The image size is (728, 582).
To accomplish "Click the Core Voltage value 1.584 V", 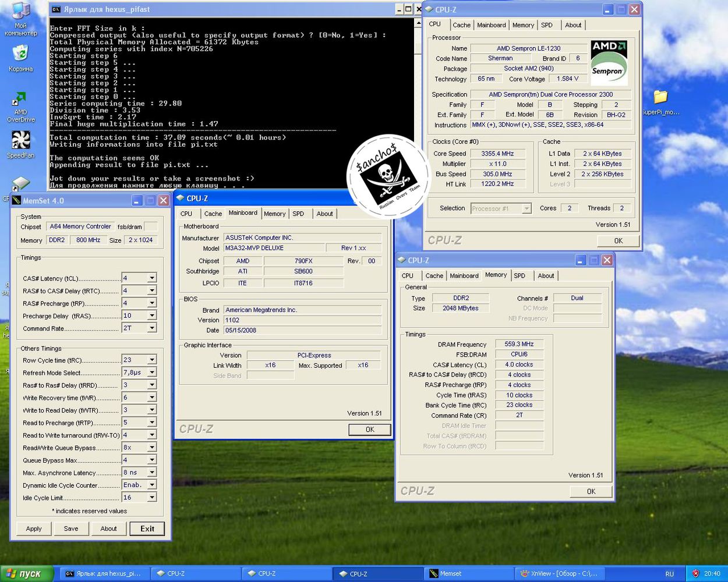I will click(x=568, y=79).
